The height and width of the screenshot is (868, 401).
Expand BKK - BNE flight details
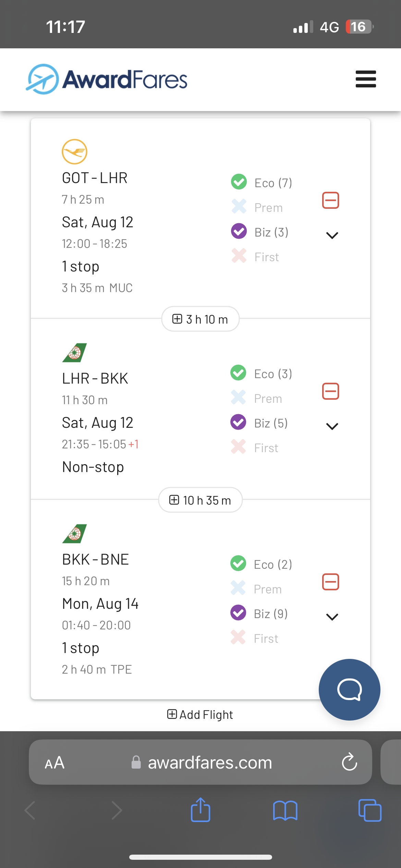[x=332, y=617]
